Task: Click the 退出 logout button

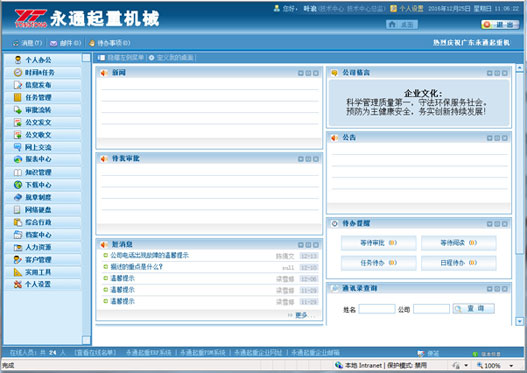Action: point(500,25)
